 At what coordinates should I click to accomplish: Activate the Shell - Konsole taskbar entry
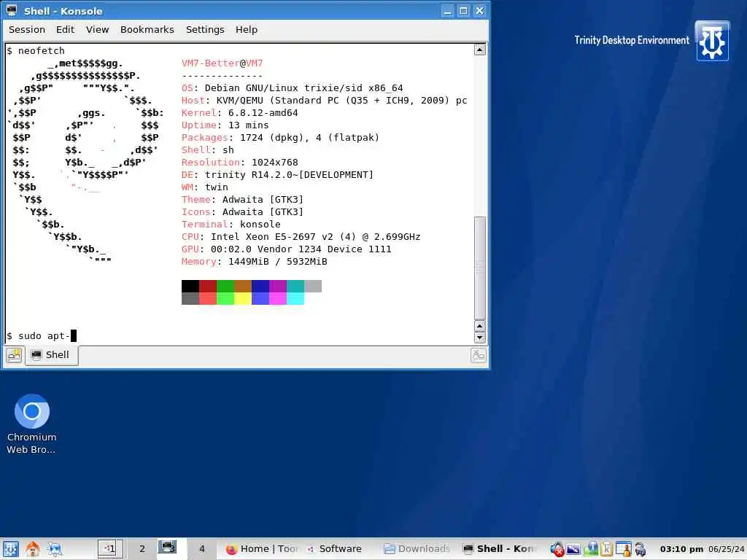pyautogui.click(x=499, y=549)
